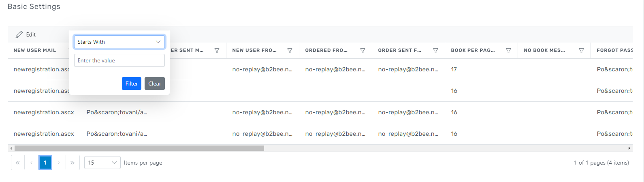Expand the Starts With operator dropdown
Image resolution: width=644 pixels, height=182 pixels.
[119, 42]
